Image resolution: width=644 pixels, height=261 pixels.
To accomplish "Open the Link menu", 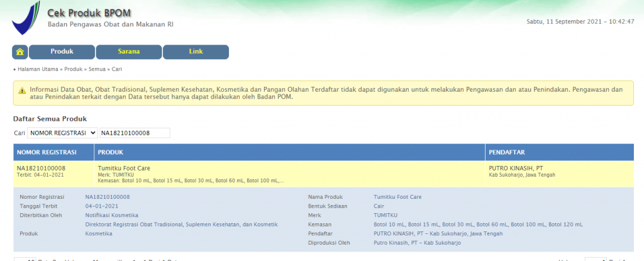I will [196, 52].
